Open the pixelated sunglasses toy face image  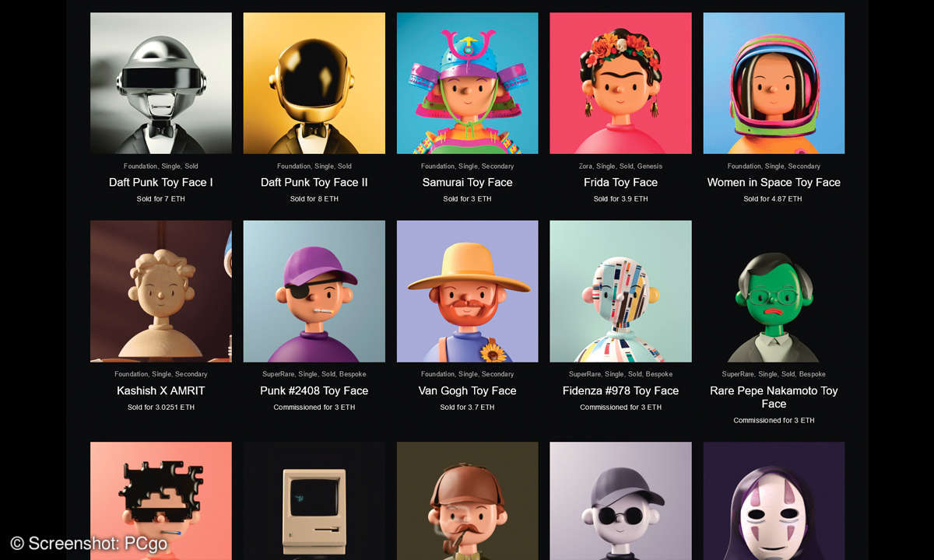pyautogui.click(x=160, y=501)
